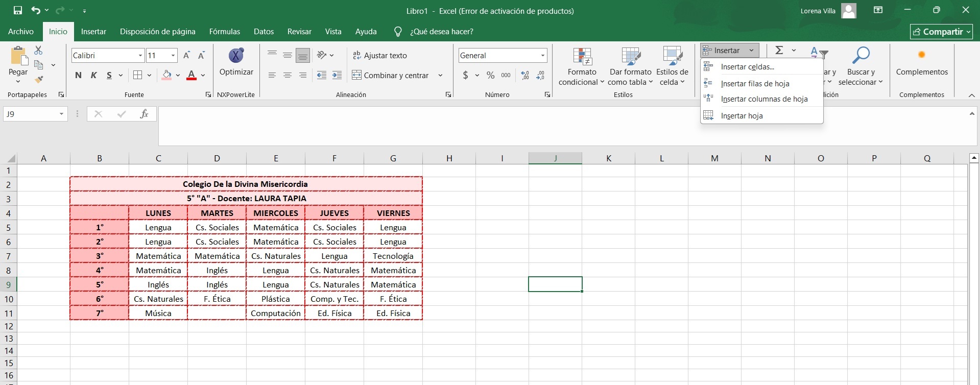The height and width of the screenshot is (385, 980).
Task: Click the formula bar input area
Action: (x=562, y=126)
